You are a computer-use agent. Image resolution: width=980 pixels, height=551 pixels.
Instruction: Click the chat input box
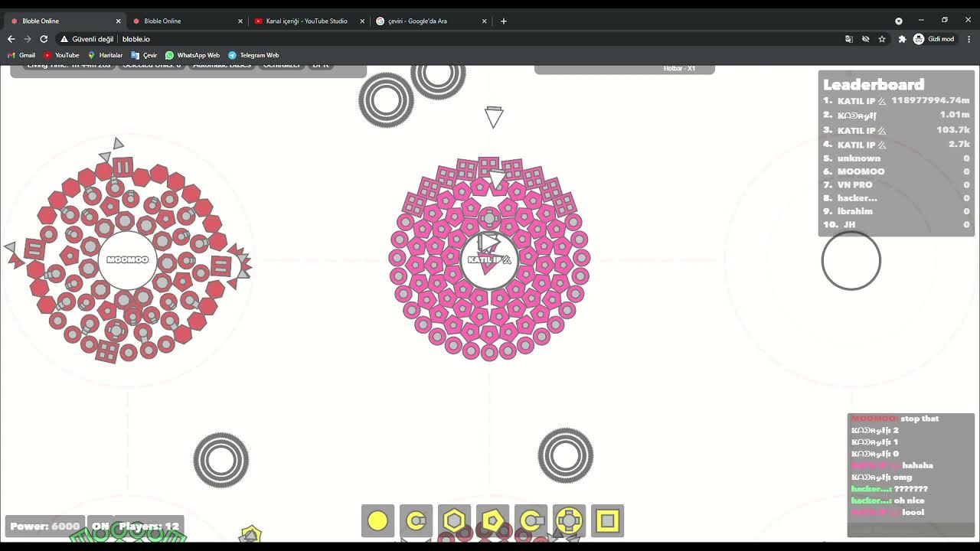(x=911, y=530)
